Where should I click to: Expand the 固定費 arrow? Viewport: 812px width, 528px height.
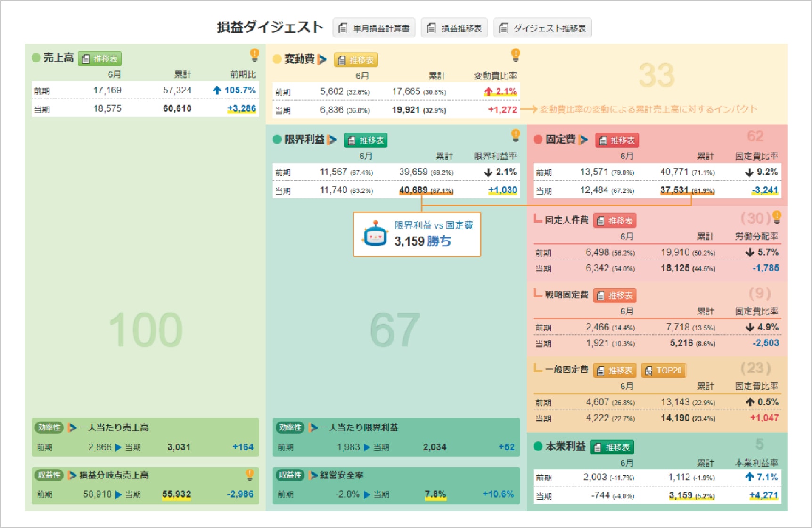click(x=584, y=140)
